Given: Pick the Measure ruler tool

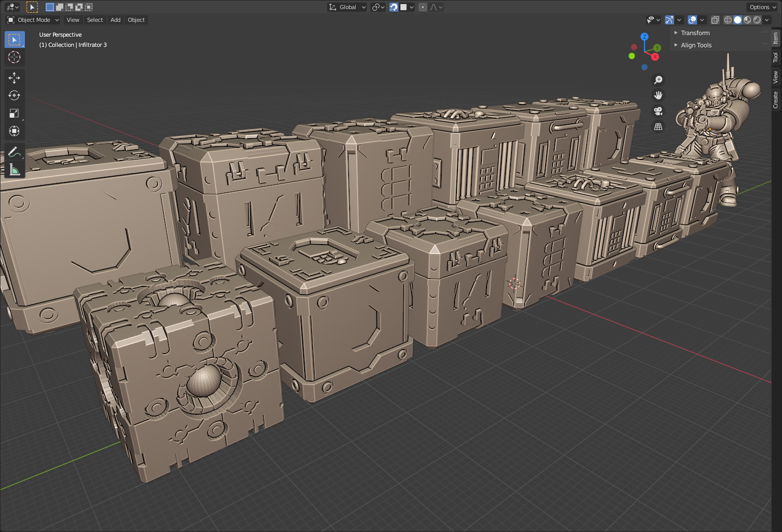Looking at the screenshot, I should (14, 170).
